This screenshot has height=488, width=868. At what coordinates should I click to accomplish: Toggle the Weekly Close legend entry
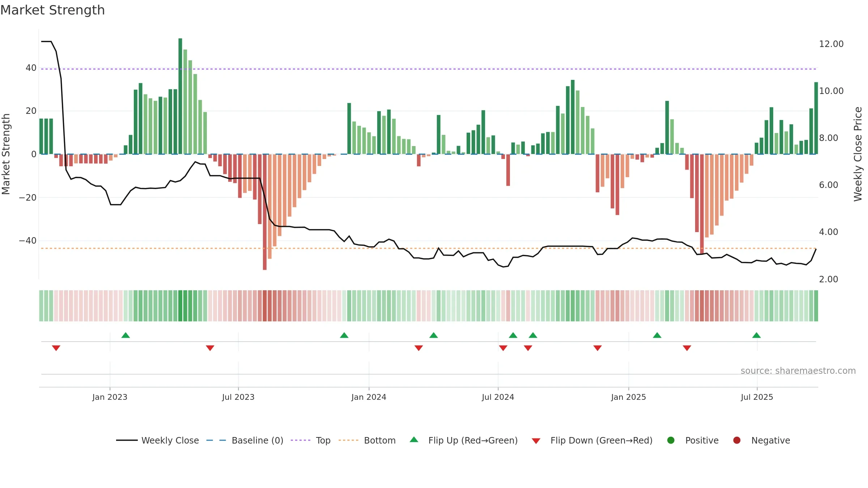pyautogui.click(x=157, y=440)
